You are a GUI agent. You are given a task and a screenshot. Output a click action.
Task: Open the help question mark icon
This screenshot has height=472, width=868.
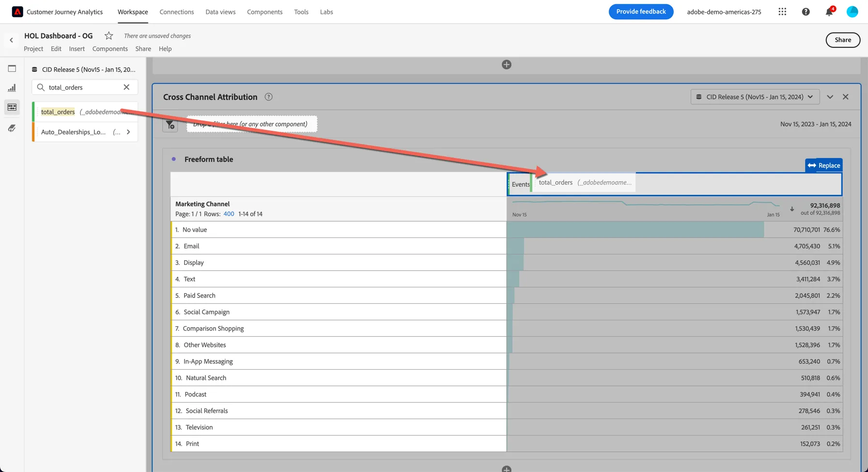point(806,12)
